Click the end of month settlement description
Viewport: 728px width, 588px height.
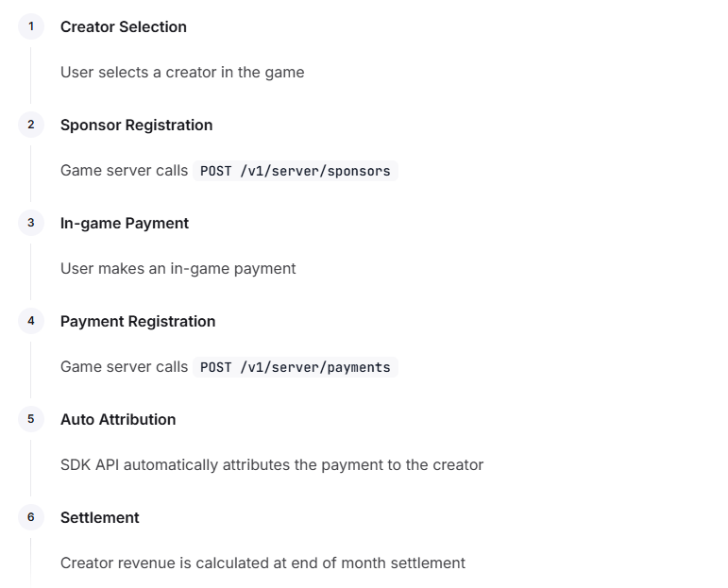click(x=262, y=563)
